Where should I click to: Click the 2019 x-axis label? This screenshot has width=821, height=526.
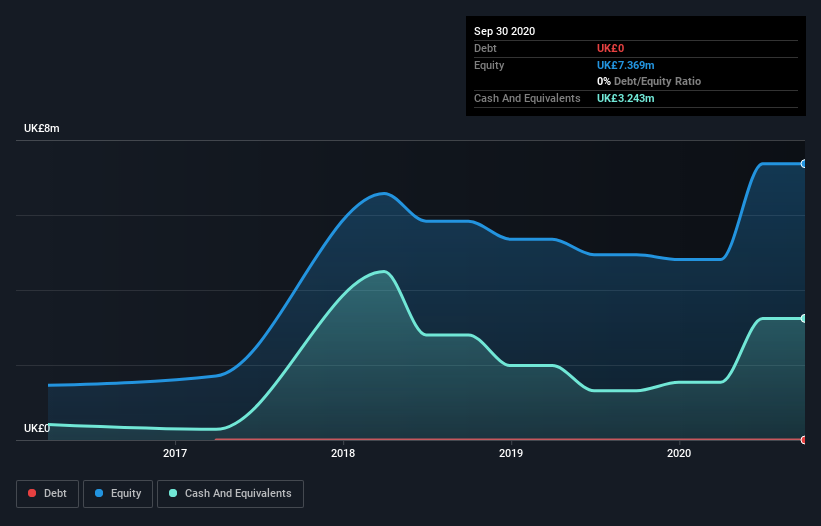pyautogui.click(x=511, y=453)
